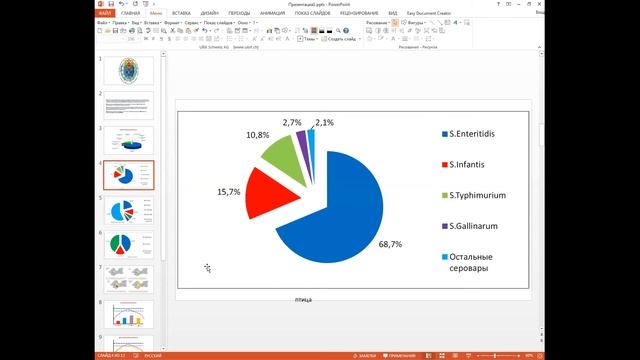Switch to the ВСТАВКА ribbon tab

click(181, 13)
